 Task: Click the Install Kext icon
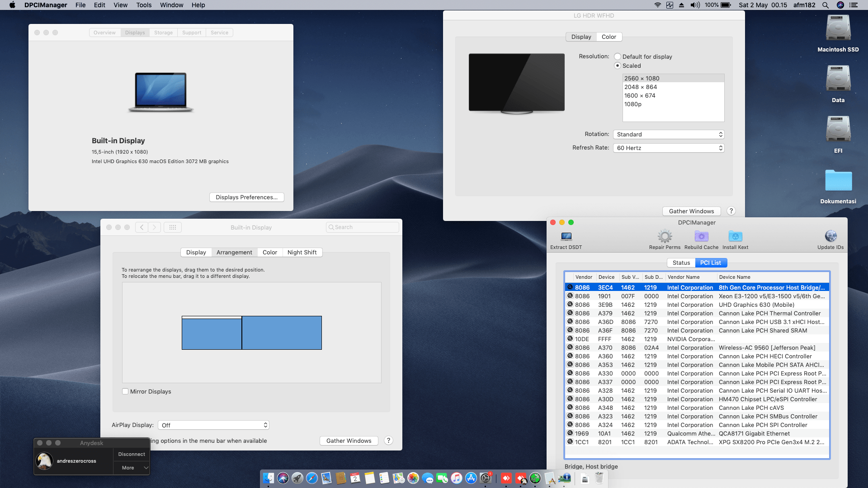pyautogui.click(x=735, y=236)
